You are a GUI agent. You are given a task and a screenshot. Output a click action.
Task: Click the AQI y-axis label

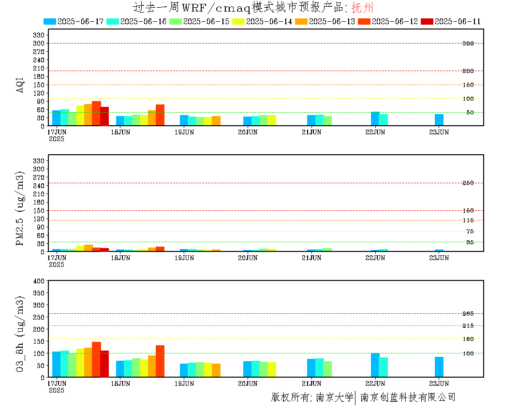click(20, 85)
